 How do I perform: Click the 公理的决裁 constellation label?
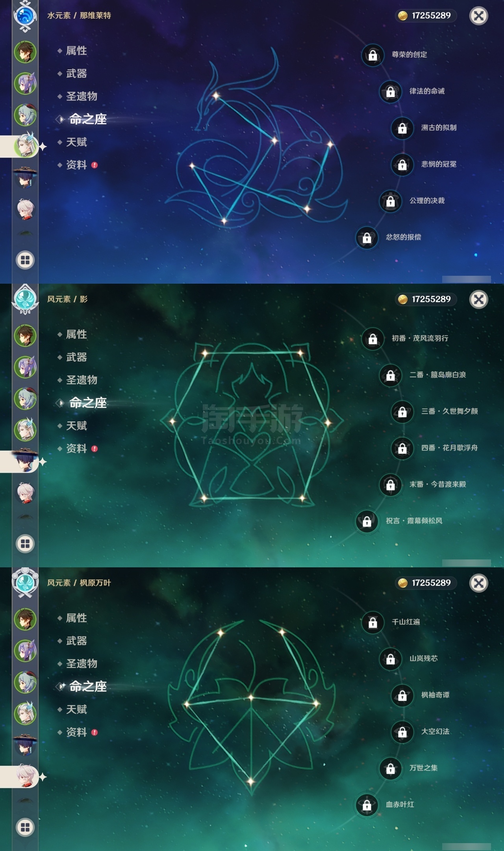(427, 201)
